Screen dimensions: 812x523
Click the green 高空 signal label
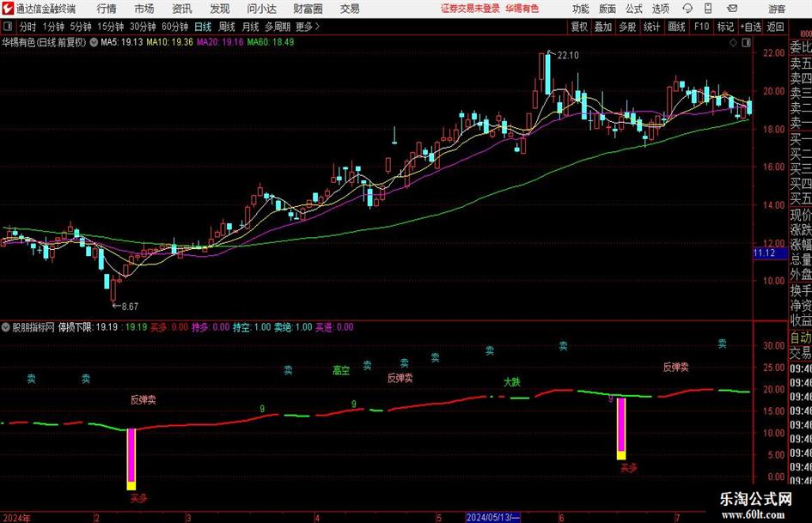point(341,371)
